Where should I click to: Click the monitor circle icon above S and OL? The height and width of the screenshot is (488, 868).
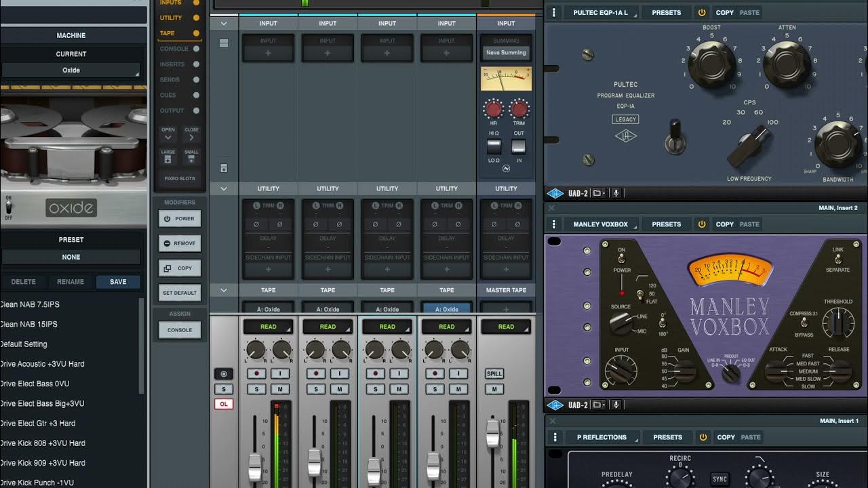(x=224, y=373)
